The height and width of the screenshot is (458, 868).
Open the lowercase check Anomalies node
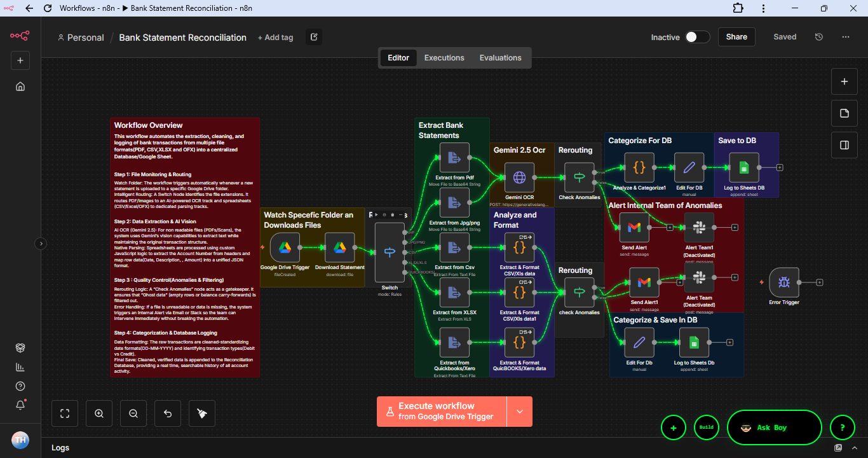(x=579, y=293)
